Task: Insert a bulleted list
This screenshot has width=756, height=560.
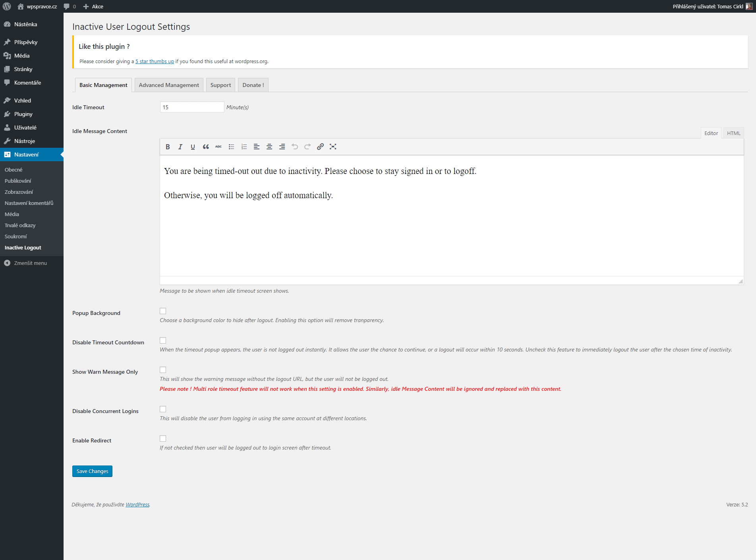Action: 231,147
